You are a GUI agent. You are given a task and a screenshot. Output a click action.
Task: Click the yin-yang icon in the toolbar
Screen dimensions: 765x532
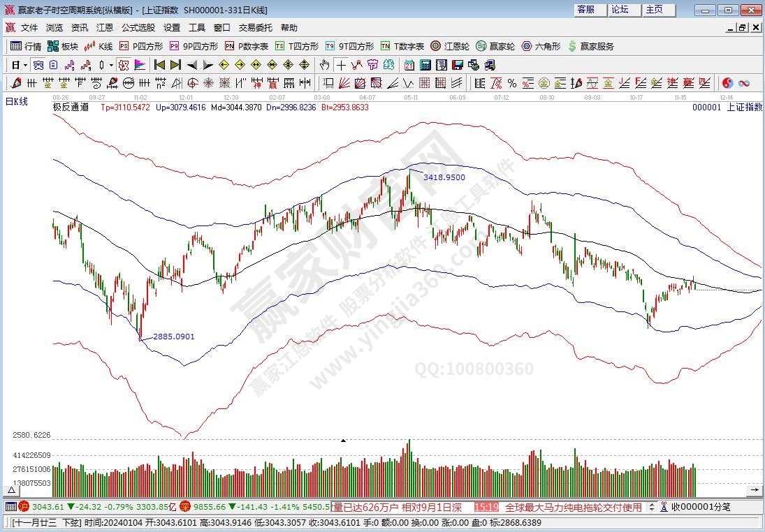coord(727,83)
